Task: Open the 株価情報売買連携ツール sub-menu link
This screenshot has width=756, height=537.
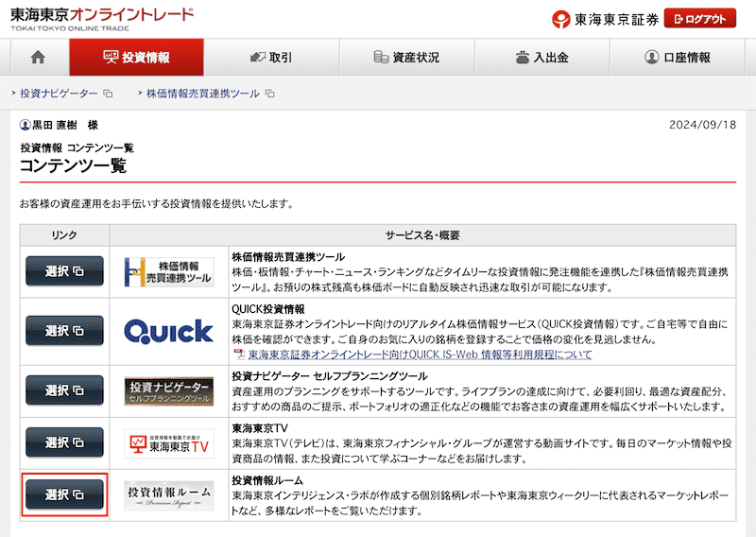Action: (x=202, y=93)
